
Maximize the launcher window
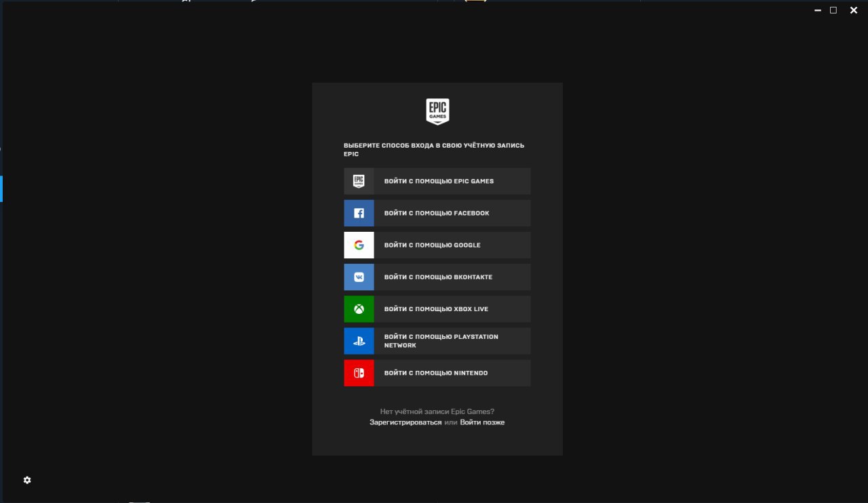(833, 10)
